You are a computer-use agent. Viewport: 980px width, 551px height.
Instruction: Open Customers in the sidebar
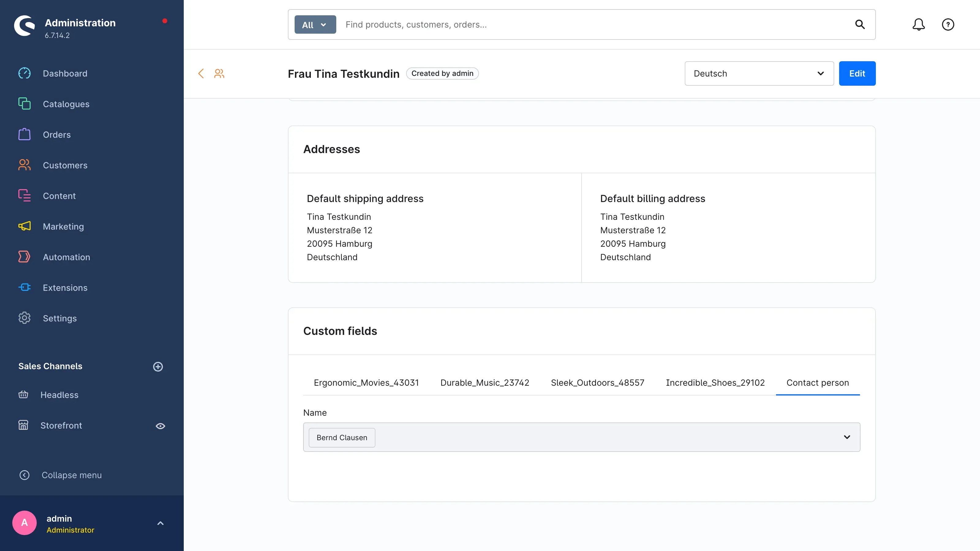point(65,165)
